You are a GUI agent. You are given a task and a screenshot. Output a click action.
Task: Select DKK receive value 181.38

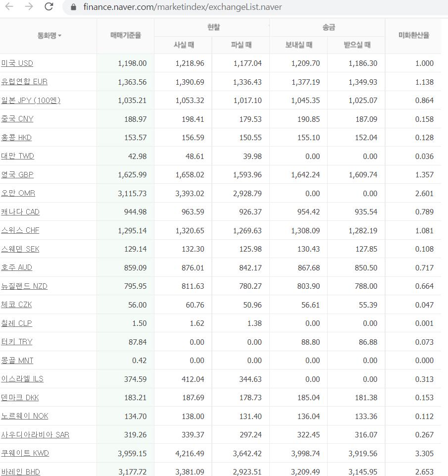pos(366,397)
